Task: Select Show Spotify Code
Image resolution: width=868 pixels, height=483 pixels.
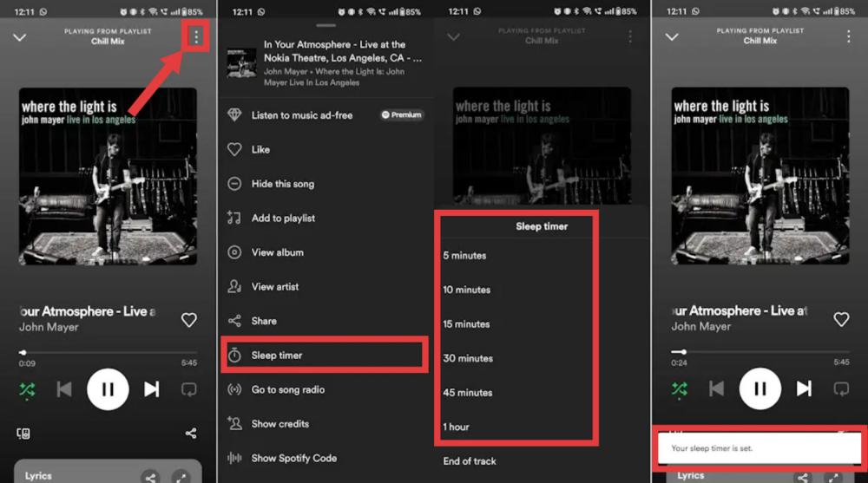Action: click(x=325, y=458)
